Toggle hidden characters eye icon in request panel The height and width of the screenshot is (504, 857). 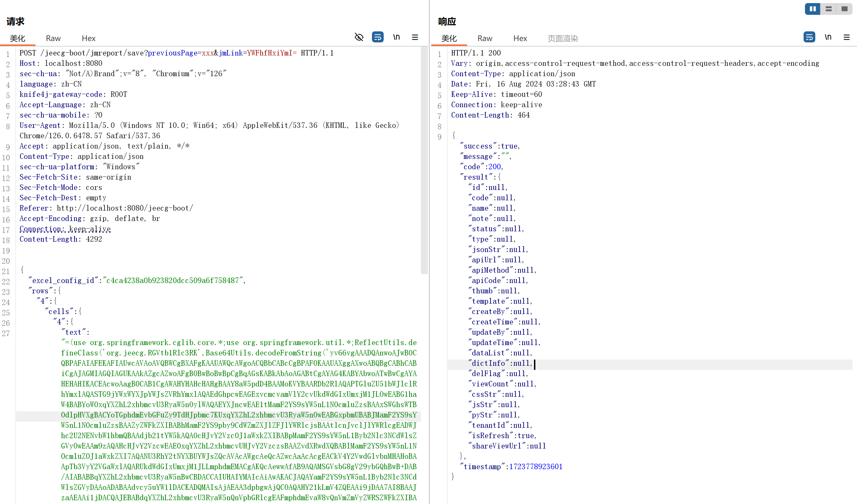[359, 37]
